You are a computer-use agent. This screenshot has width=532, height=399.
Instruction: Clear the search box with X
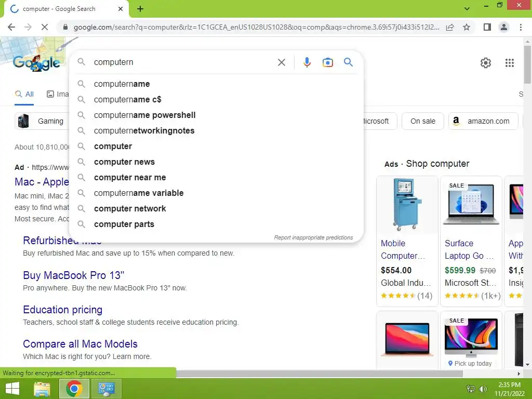click(281, 62)
